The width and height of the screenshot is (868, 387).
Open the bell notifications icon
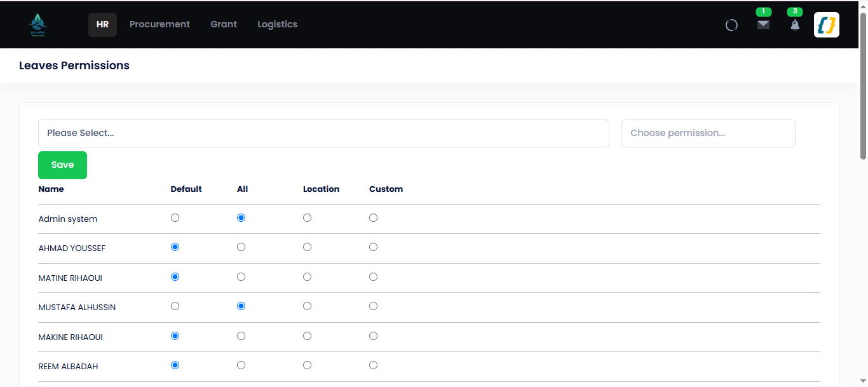(795, 25)
